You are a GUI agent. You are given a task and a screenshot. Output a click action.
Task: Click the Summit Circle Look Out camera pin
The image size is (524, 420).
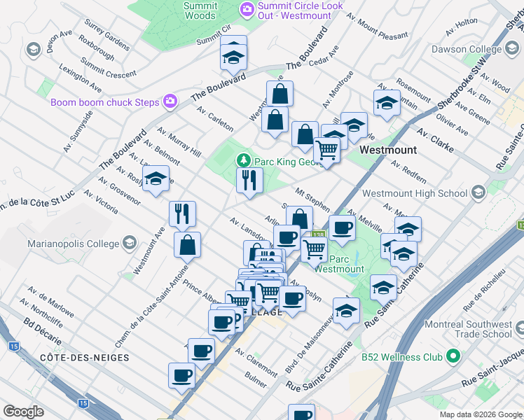pos(247,10)
